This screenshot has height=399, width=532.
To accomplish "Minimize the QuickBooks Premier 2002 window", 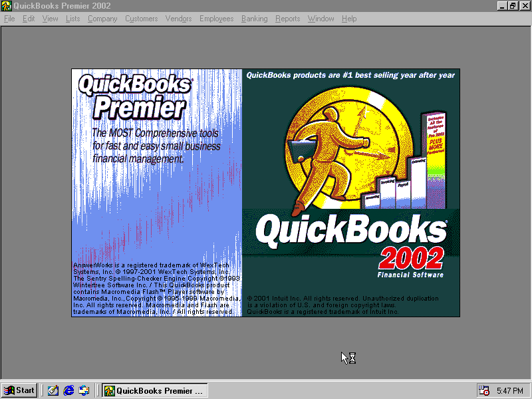I will click(x=503, y=6).
